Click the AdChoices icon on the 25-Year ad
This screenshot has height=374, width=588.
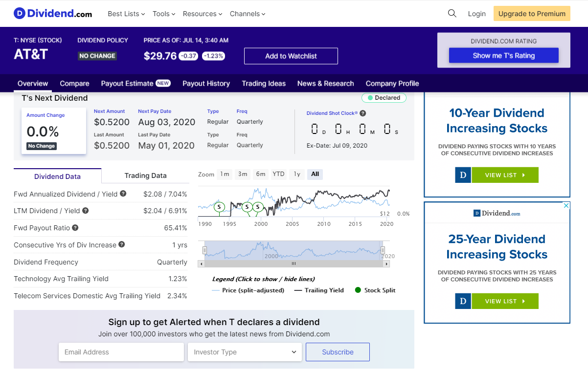pos(566,205)
